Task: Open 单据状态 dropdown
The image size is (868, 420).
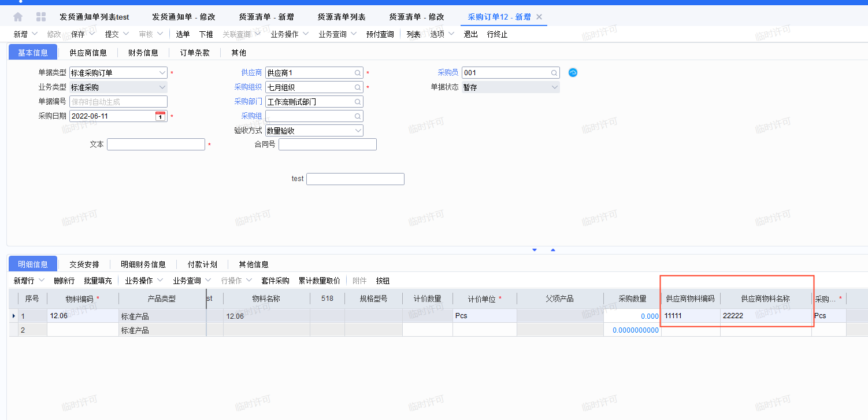Action: (x=555, y=87)
